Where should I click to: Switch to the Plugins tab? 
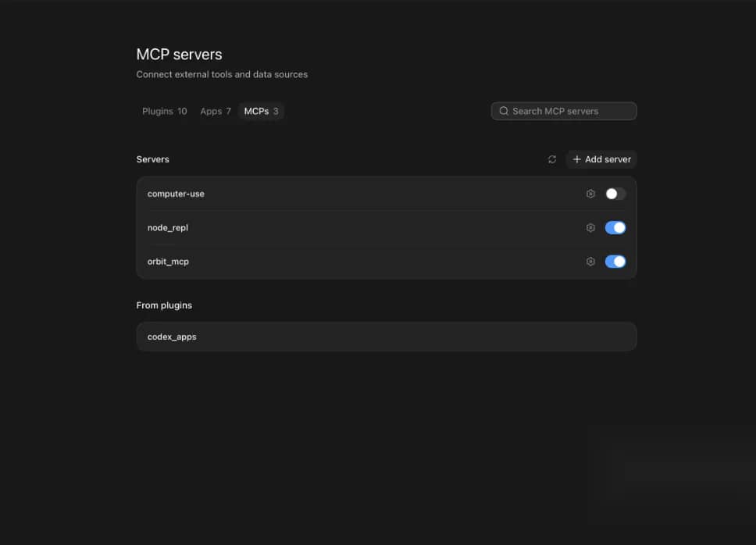pos(165,112)
